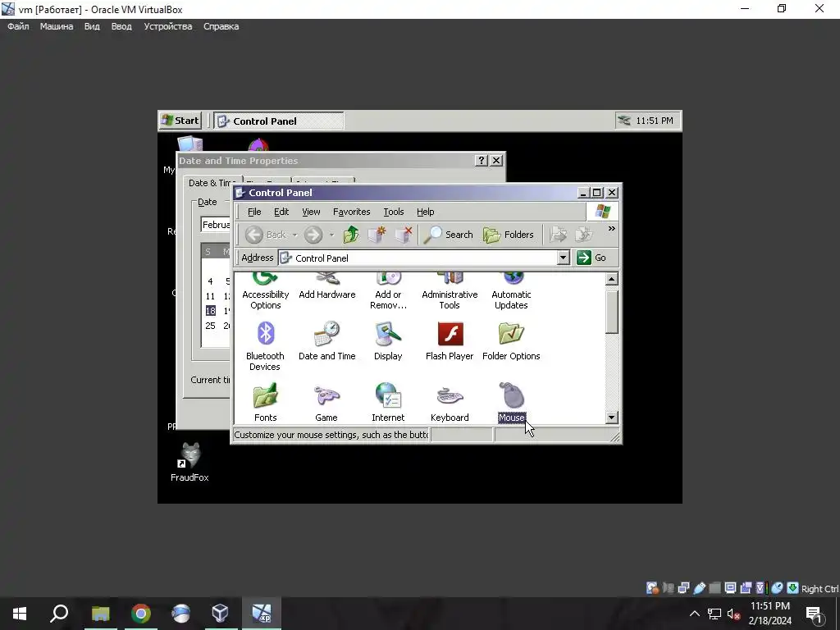Click VirtualBox network status icon
Viewport: 840px width, 630px height.
(x=683, y=588)
